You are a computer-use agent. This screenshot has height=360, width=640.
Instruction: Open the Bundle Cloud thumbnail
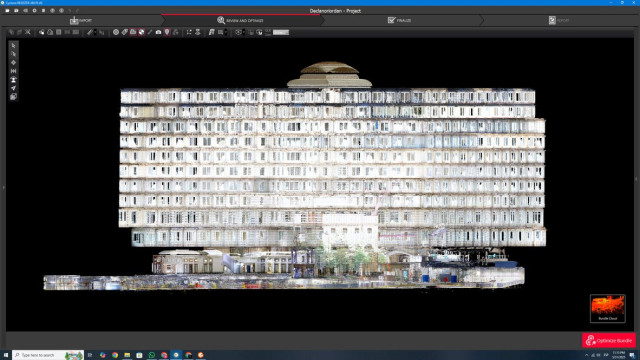(607, 308)
